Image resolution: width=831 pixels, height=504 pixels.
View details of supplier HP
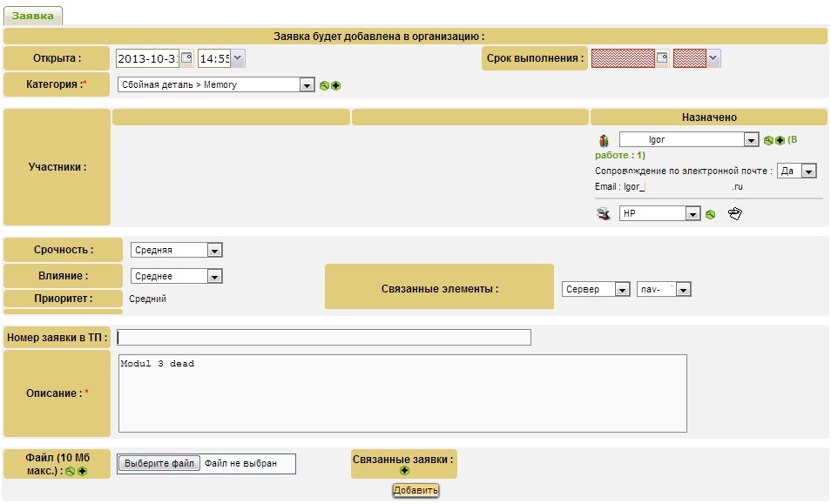point(710,214)
